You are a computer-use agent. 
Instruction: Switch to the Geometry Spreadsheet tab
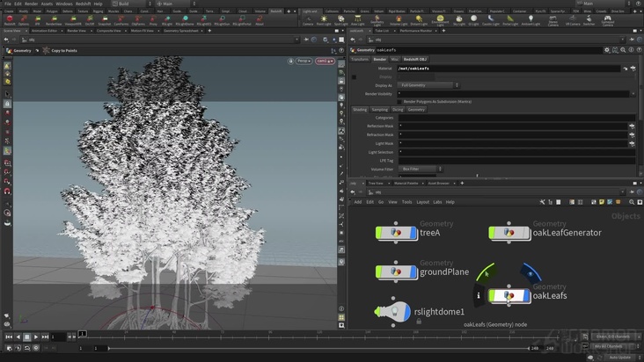[180, 31]
